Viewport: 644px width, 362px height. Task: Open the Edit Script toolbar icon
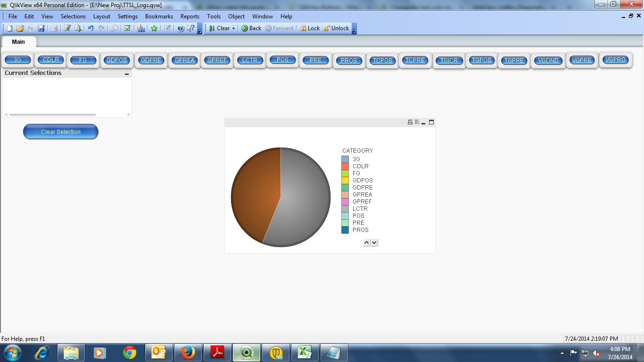point(67,28)
